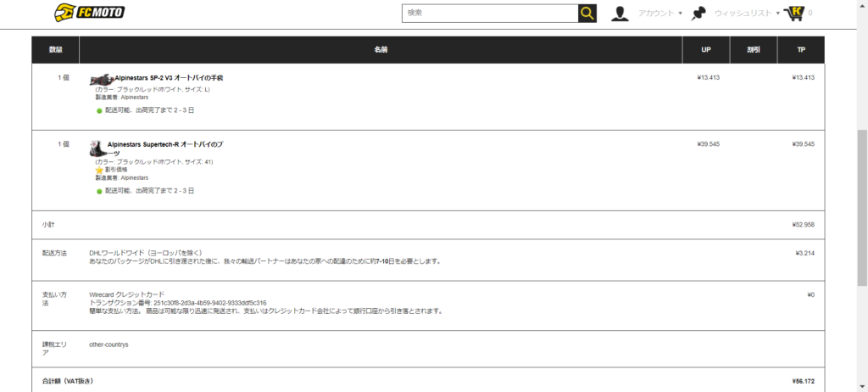The image size is (868, 392).
Task: Click the 小計 row label
Action: click(48, 225)
